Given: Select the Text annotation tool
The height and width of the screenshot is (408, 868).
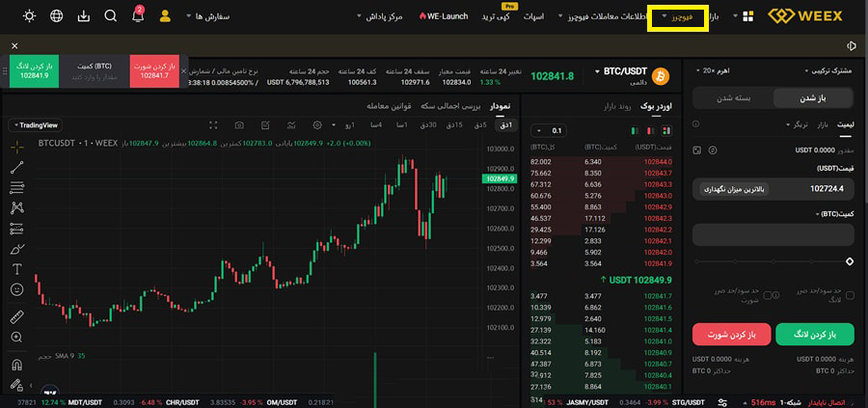Looking at the screenshot, I should pos(17,269).
